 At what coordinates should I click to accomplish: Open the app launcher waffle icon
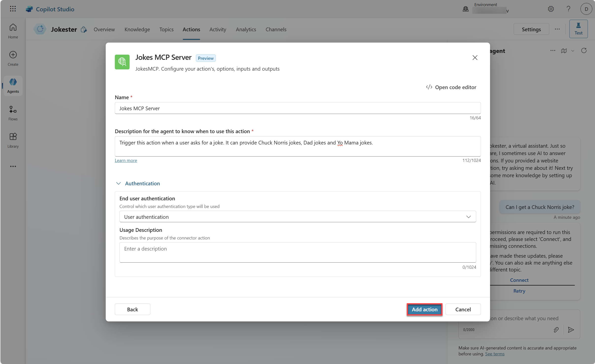tap(13, 9)
